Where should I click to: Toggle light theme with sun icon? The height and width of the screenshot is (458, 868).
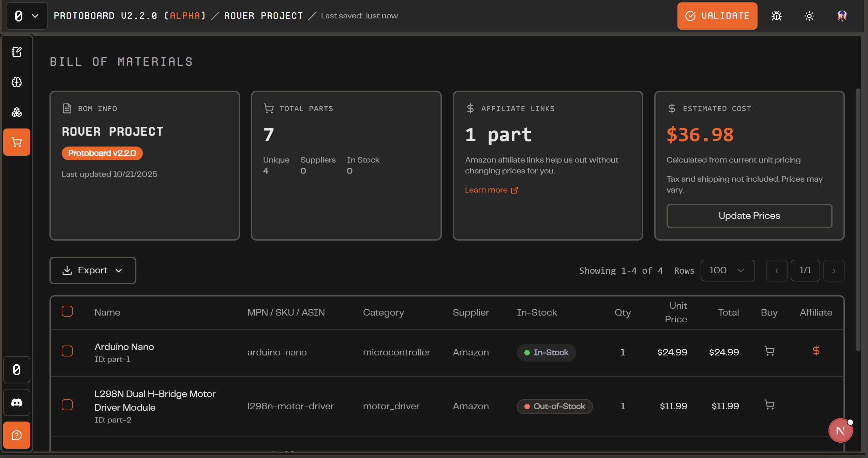click(x=809, y=16)
